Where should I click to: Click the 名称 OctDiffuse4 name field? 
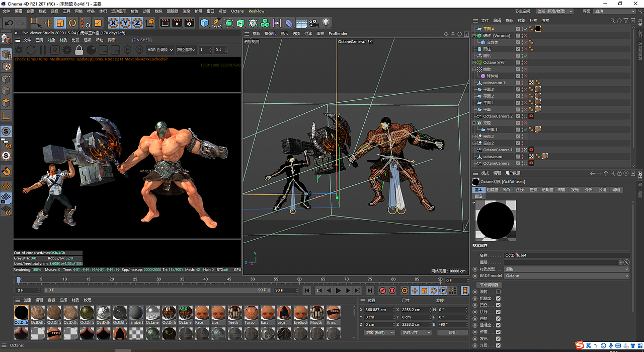click(x=567, y=255)
